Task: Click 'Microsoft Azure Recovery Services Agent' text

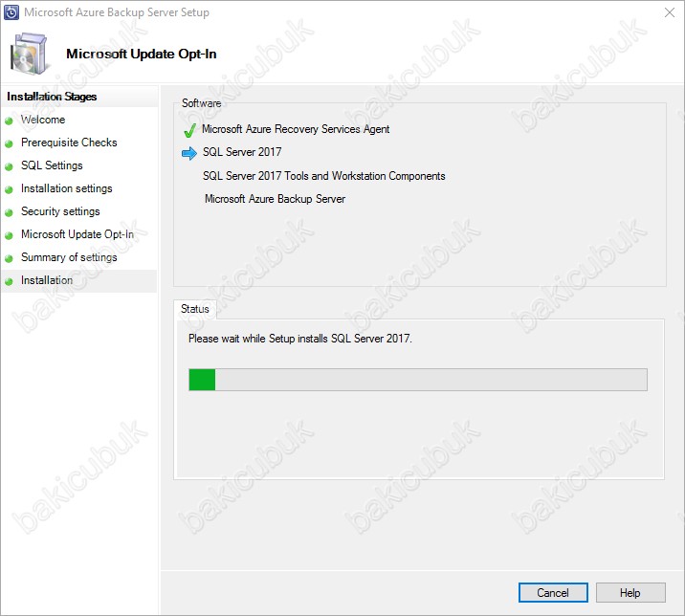Action: (x=296, y=129)
